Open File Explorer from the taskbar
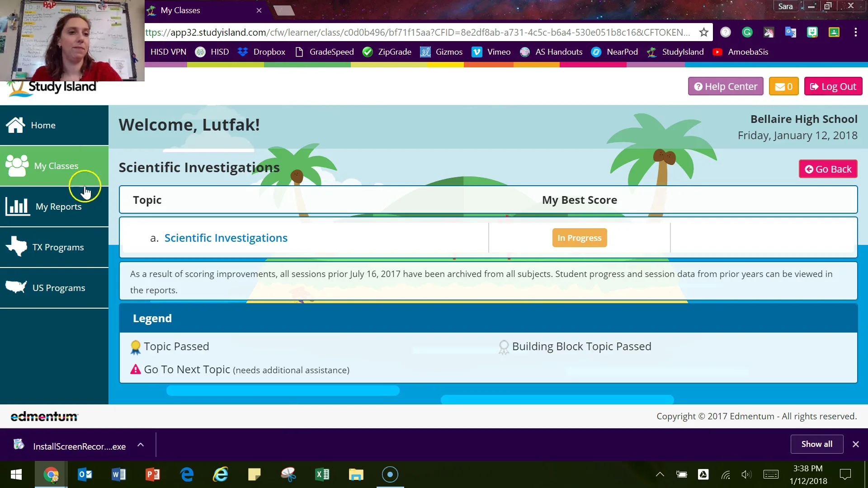This screenshot has height=488, width=868. 356,474
